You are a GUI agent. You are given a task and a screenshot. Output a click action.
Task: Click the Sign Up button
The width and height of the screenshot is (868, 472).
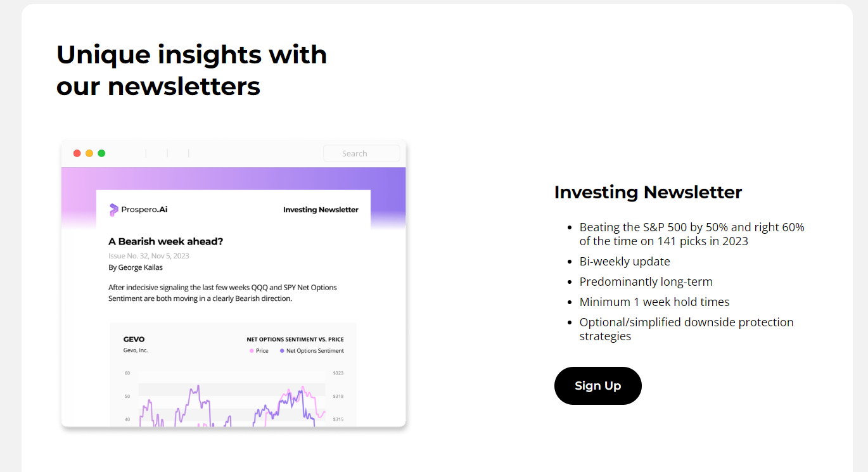coord(597,385)
